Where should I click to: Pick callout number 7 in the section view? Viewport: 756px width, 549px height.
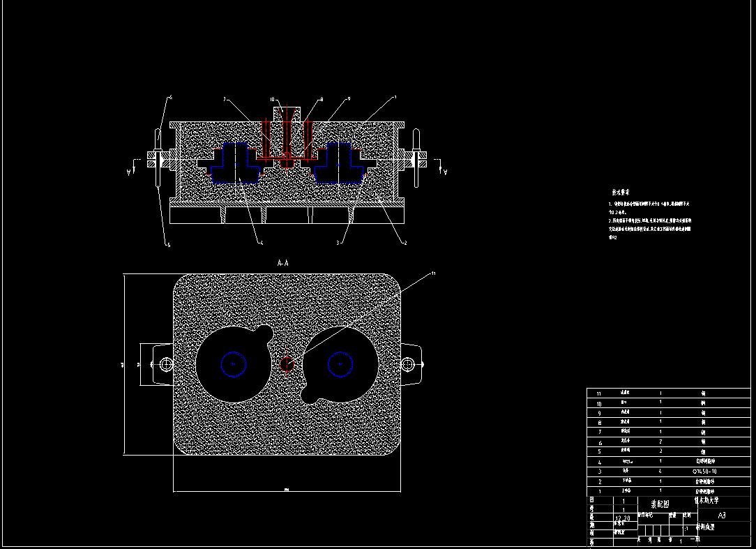224,100
